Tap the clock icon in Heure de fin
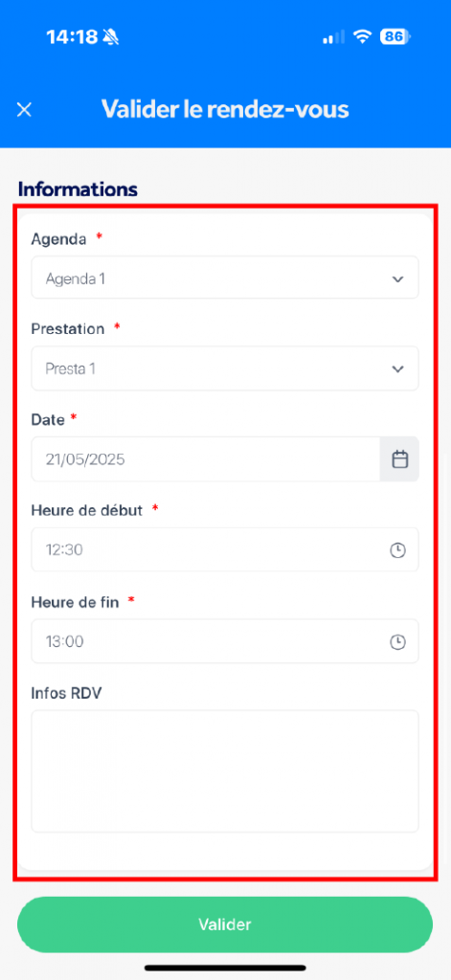Screen dimensions: 451x980 [x=397, y=642]
